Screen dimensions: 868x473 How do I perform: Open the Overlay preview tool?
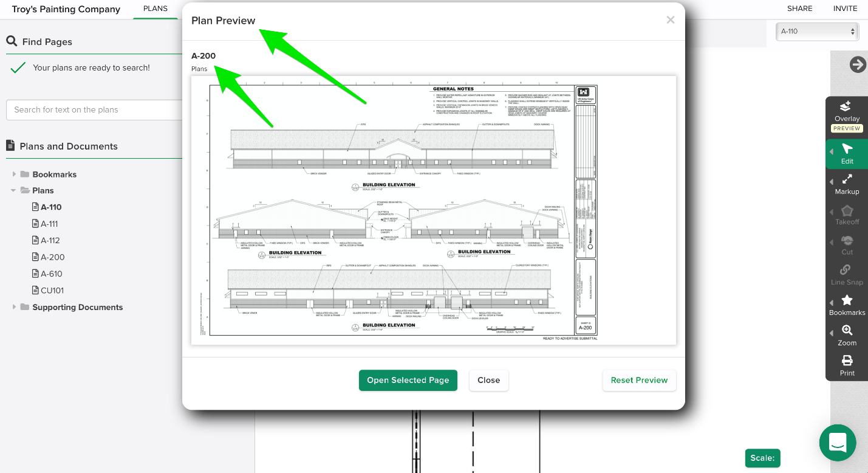click(847, 116)
